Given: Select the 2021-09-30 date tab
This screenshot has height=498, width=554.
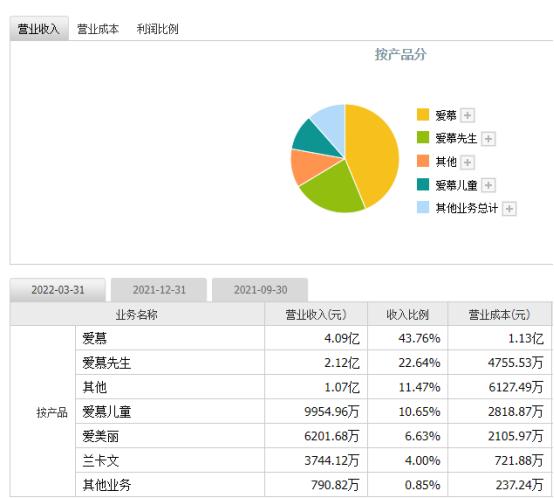Looking at the screenshot, I should tap(260, 290).
